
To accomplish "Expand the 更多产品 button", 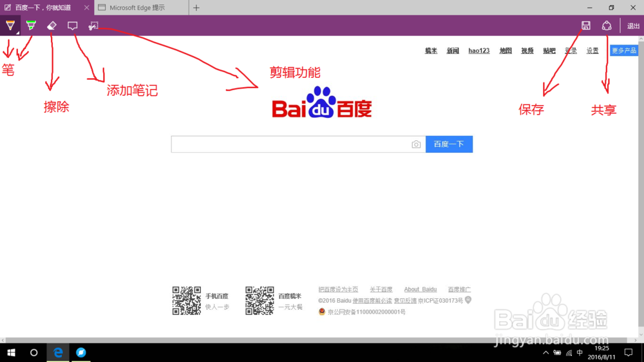I will coord(624,50).
